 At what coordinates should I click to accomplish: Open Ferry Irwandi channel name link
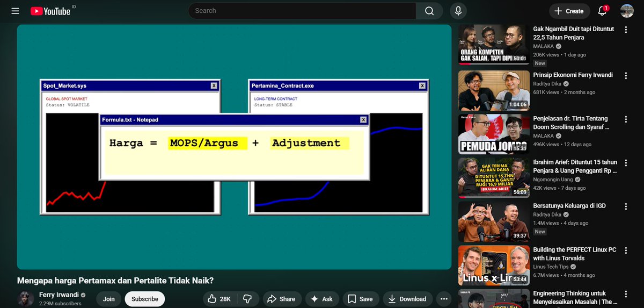coord(59,295)
